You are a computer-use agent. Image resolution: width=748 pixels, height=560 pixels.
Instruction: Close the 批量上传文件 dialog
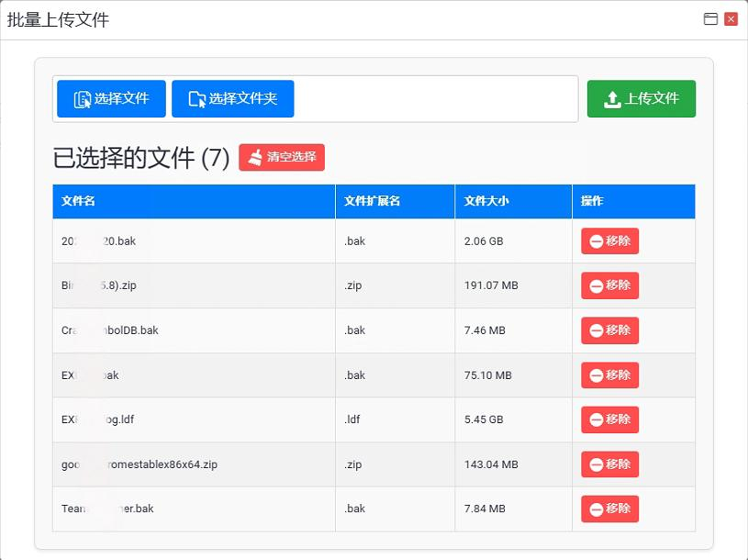click(x=731, y=19)
